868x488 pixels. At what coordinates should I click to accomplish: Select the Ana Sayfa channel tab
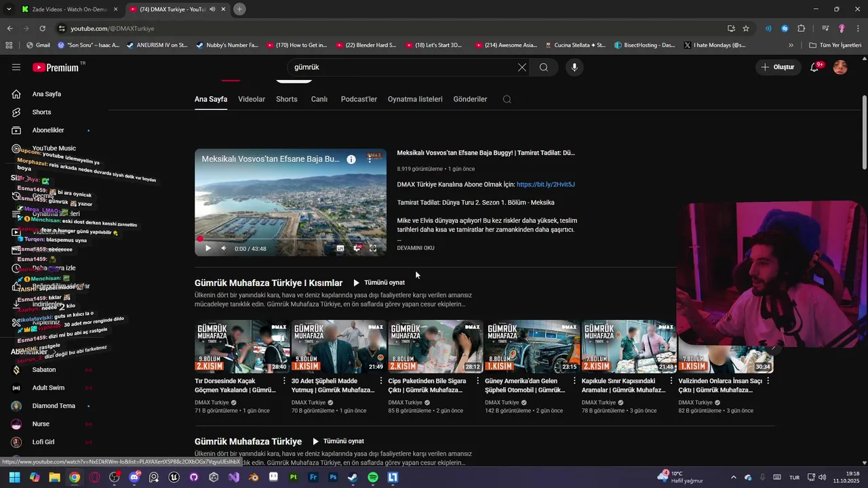click(211, 99)
